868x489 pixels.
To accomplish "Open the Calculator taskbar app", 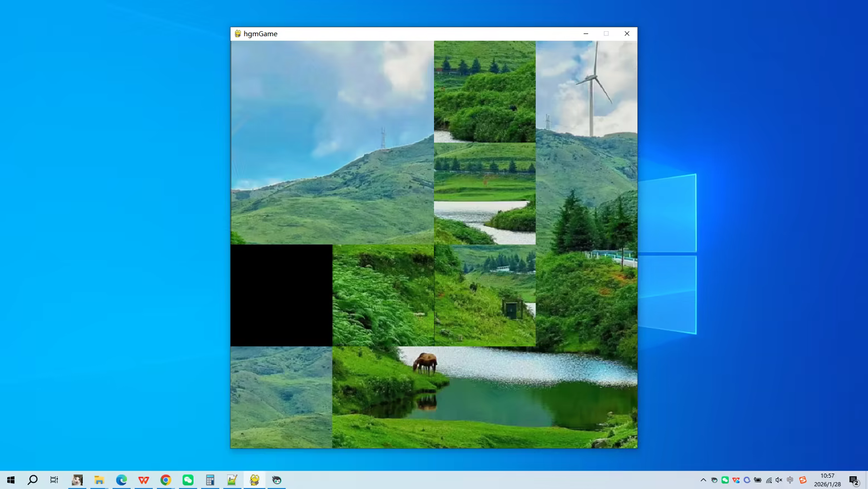I will point(210,480).
